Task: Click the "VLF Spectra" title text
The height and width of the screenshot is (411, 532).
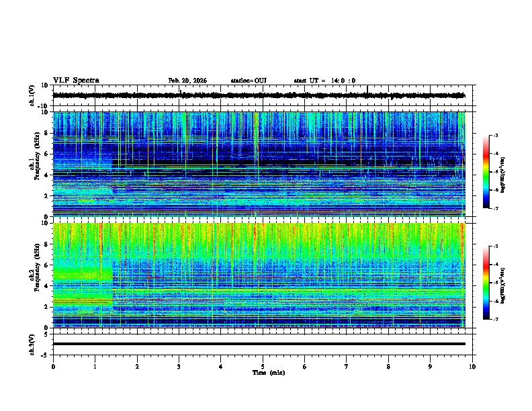Action: (76, 81)
